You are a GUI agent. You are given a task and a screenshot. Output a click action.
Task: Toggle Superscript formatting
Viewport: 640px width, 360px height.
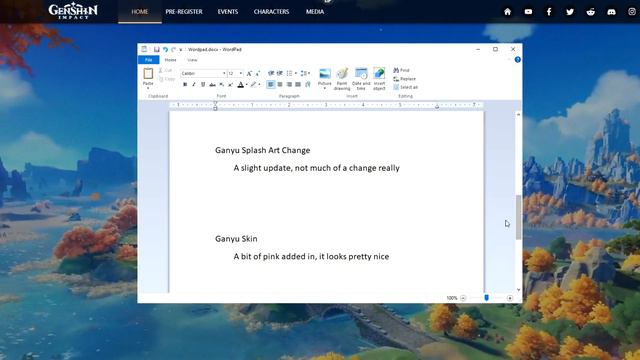tap(231, 84)
